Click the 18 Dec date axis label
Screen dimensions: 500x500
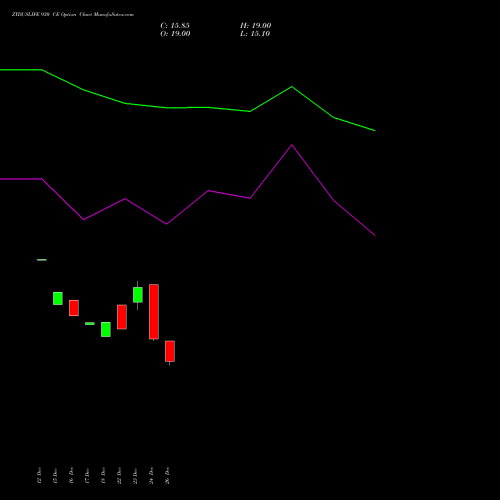(103, 475)
